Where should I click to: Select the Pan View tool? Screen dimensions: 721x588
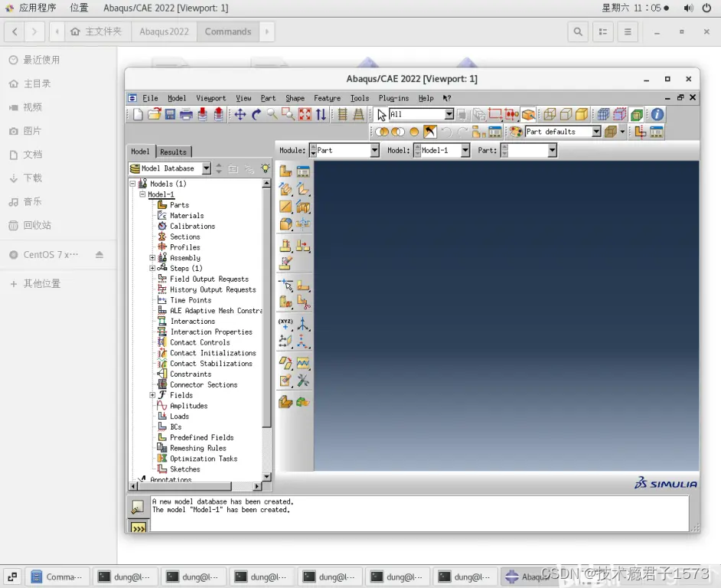(242, 114)
